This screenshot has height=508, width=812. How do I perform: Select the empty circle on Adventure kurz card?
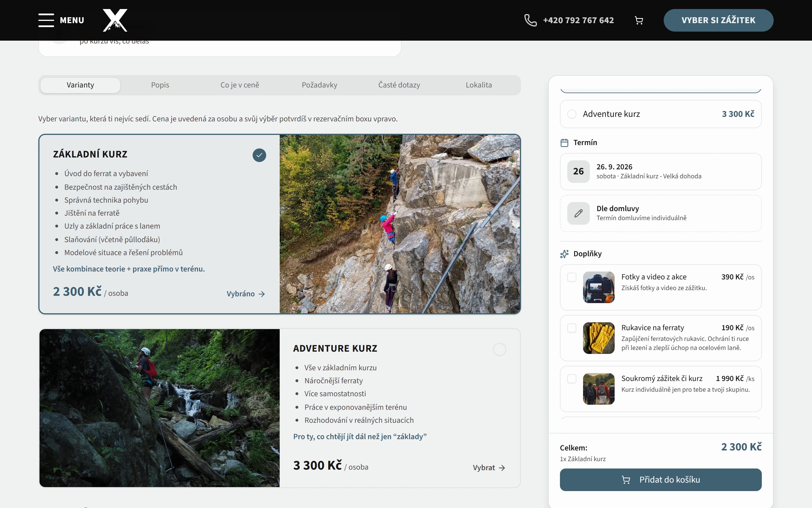[x=499, y=349]
